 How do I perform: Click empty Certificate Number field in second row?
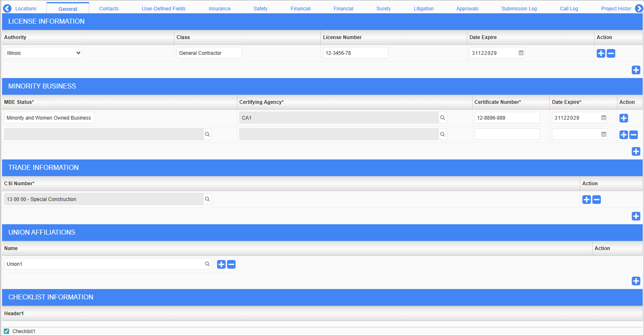(507, 134)
